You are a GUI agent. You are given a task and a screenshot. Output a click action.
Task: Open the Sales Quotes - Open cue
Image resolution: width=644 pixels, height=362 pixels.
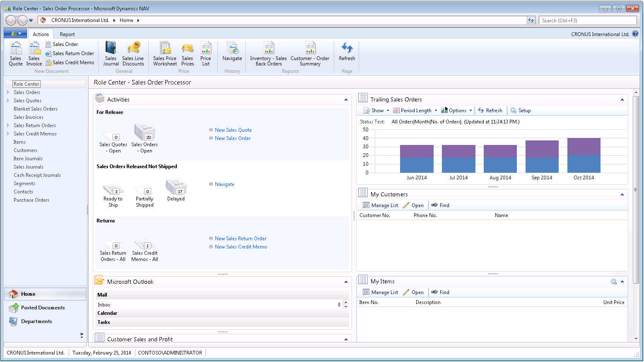coord(113,143)
